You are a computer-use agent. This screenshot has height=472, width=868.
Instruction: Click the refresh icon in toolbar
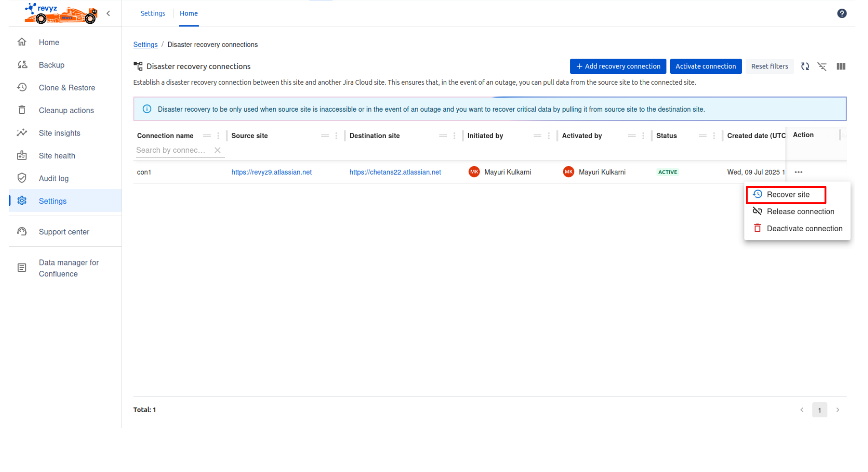805,67
